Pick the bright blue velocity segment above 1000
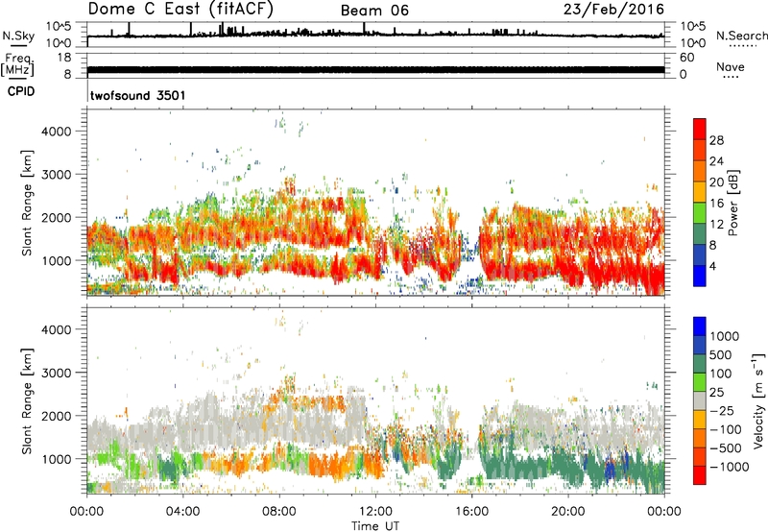Viewport: 768px width, 532px height. [x=700, y=326]
